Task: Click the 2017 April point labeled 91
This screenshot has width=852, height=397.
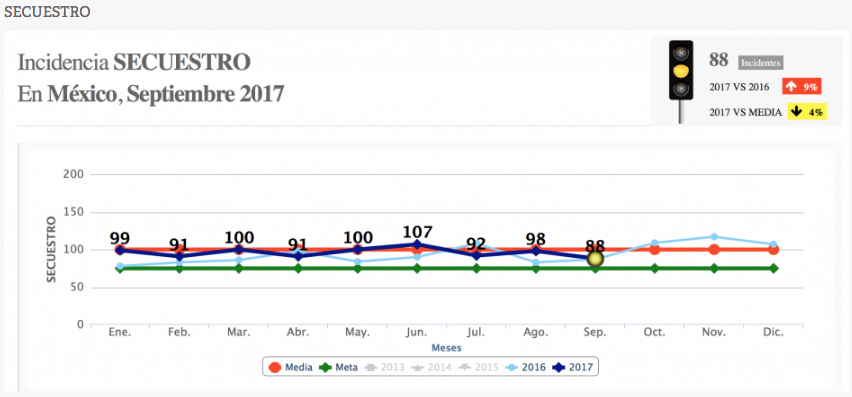Action: 298,256
